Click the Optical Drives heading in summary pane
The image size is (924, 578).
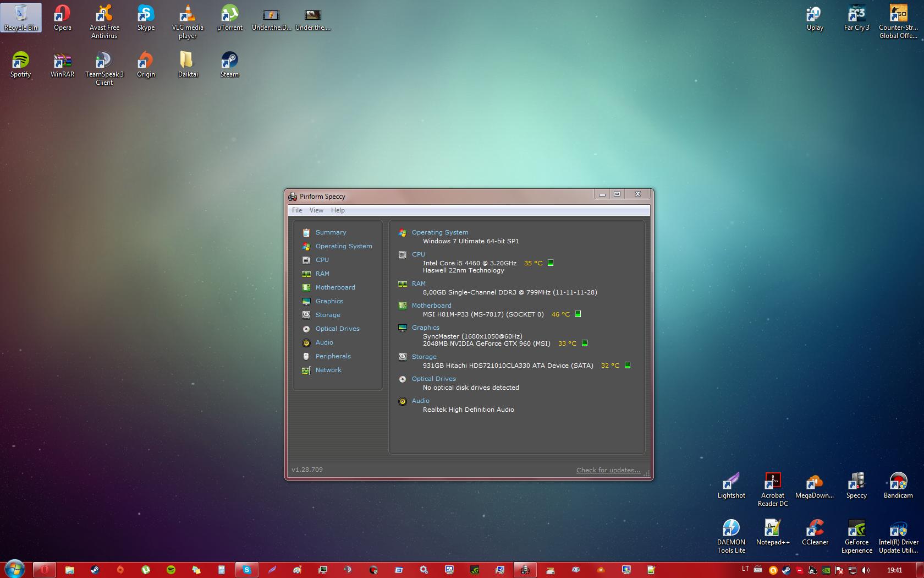click(434, 379)
